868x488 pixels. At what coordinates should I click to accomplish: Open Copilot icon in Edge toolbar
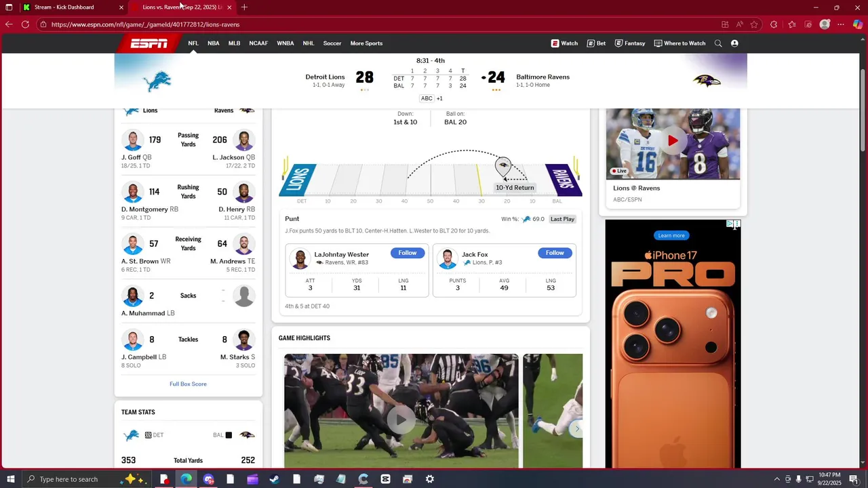click(857, 24)
